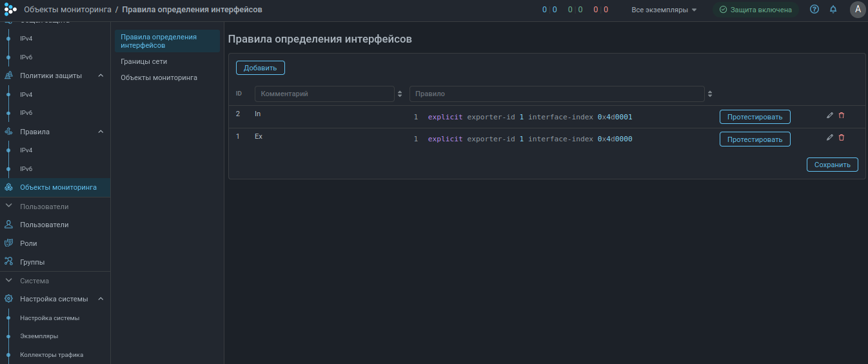Edit the Ex rule with pencil icon
This screenshot has width=868, height=364.
(x=830, y=137)
